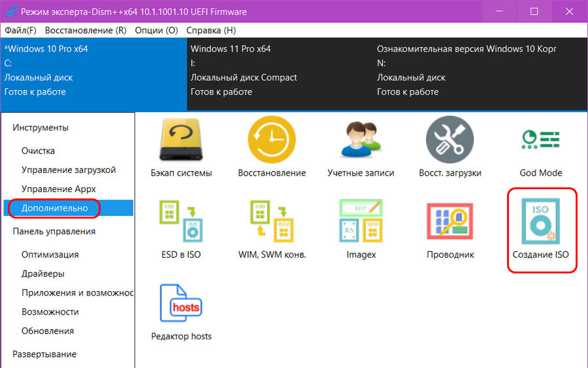Select Дополнительно sidebar item
Image resolution: width=588 pixels, height=368 pixels.
click(68, 208)
